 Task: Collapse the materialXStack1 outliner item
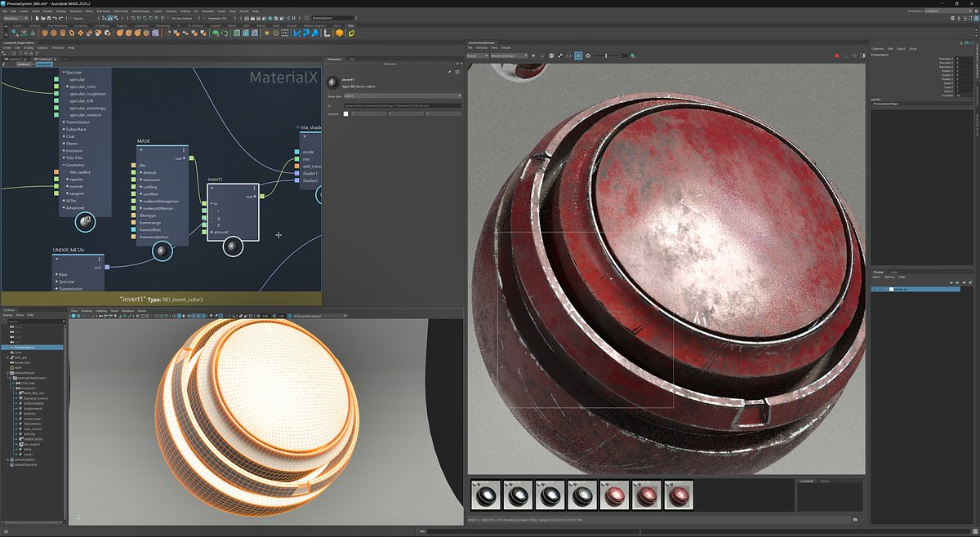coord(6,373)
